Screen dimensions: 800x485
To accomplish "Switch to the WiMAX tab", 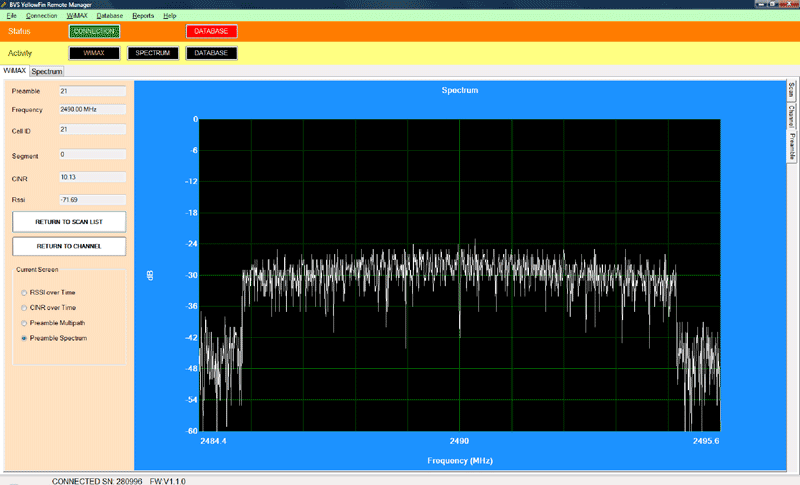I will click(x=15, y=71).
